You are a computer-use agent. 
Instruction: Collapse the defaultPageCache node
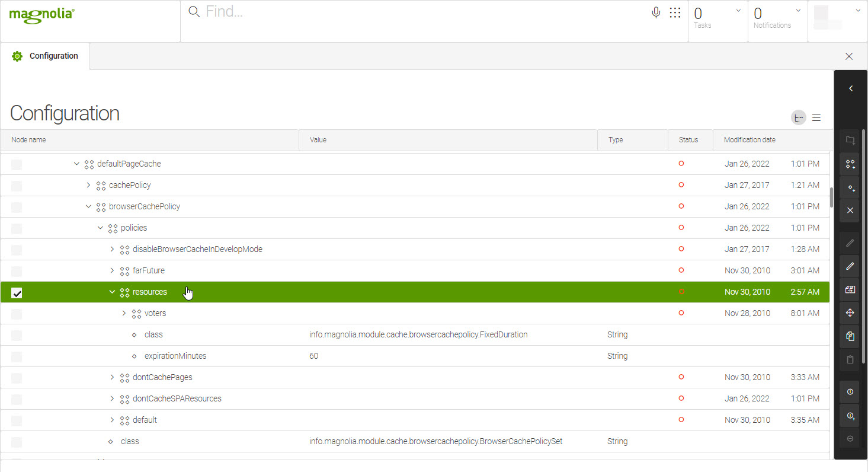tap(76, 164)
